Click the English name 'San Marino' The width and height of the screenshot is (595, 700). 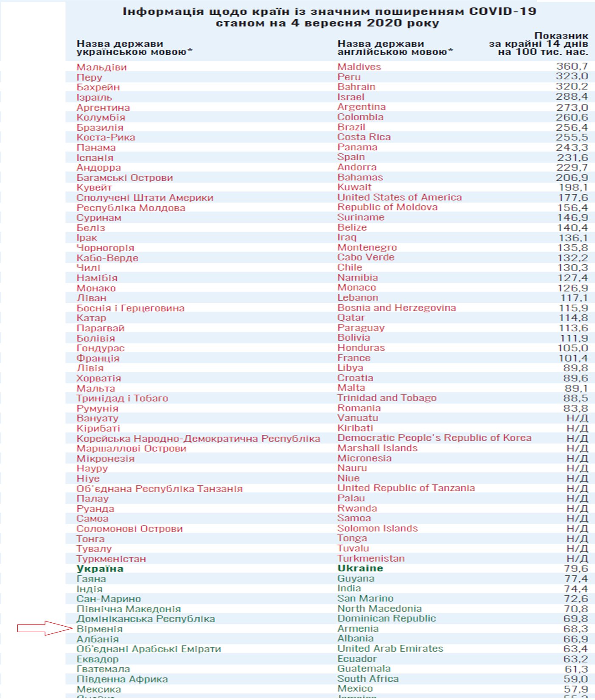(x=365, y=598)
